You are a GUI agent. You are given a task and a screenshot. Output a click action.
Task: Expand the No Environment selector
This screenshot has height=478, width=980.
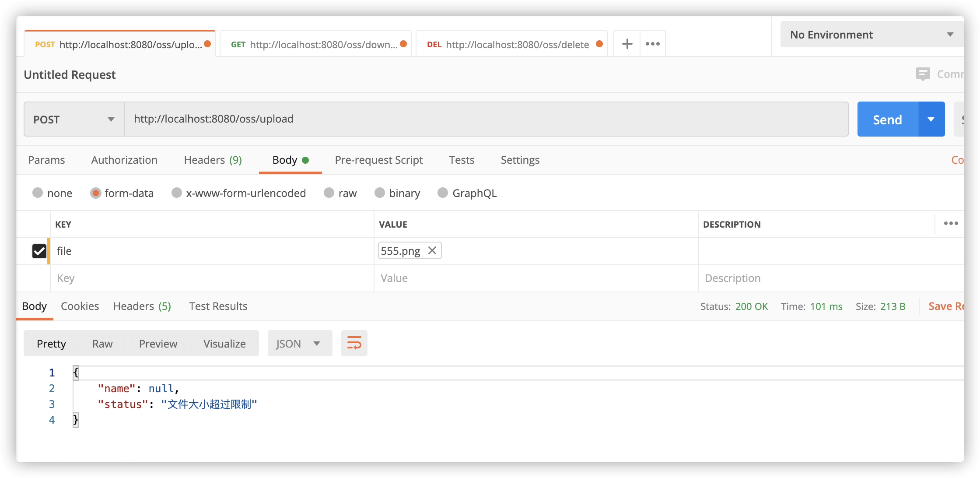(871, 35)
